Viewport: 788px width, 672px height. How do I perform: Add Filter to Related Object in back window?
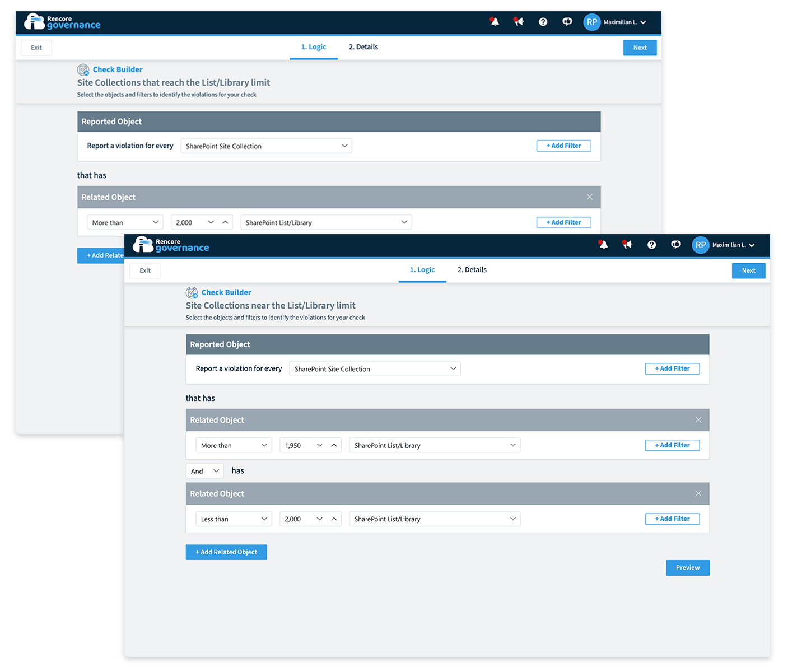pos(564,222)
